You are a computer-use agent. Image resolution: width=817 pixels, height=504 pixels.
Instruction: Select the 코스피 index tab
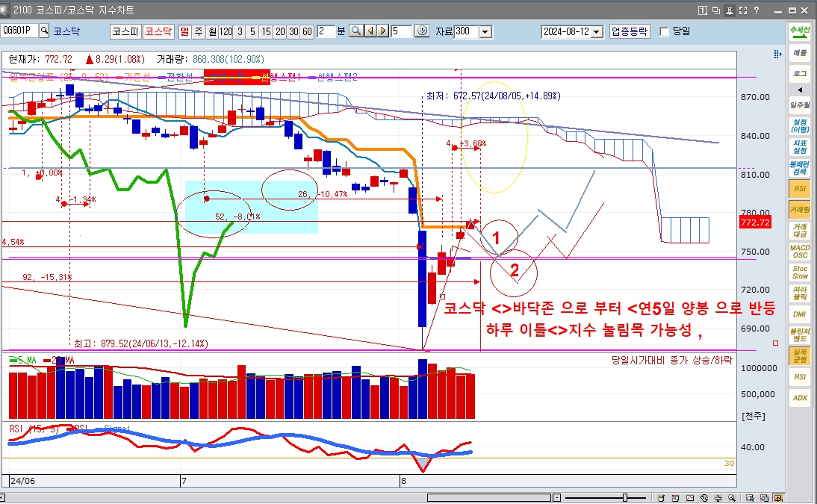[125, 31]
